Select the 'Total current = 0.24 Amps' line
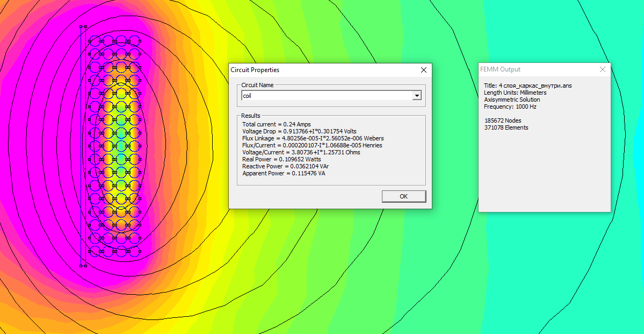The width and height of the screenshot is (644, 334). (x=277, y=124)
